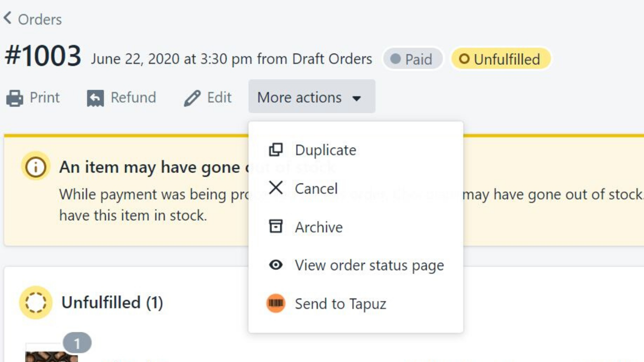
Task: Select Duplicate from the menu
Action: coord(325,149)
